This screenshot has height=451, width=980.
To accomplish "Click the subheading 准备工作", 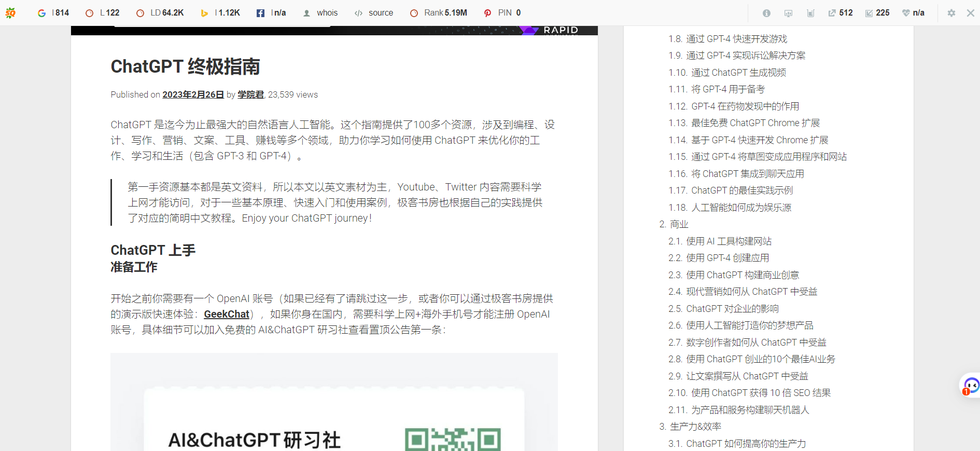I will [x=134, y=267].
